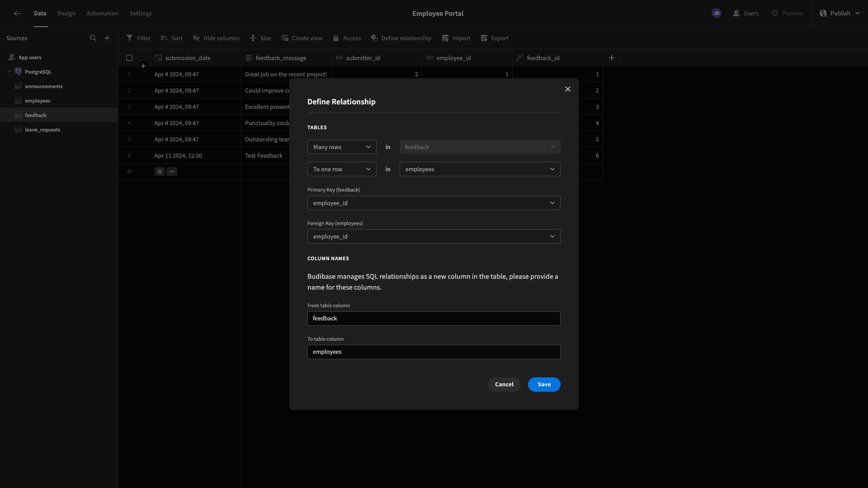Open the Foreign Key (employees) dropdown

click(x=434, y=236)
